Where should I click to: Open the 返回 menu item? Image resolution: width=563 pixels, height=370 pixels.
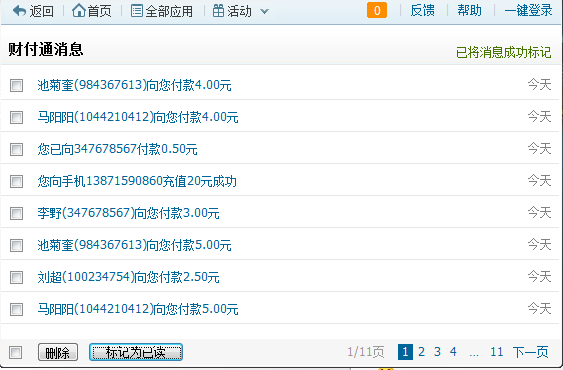(x=41, y=11)
